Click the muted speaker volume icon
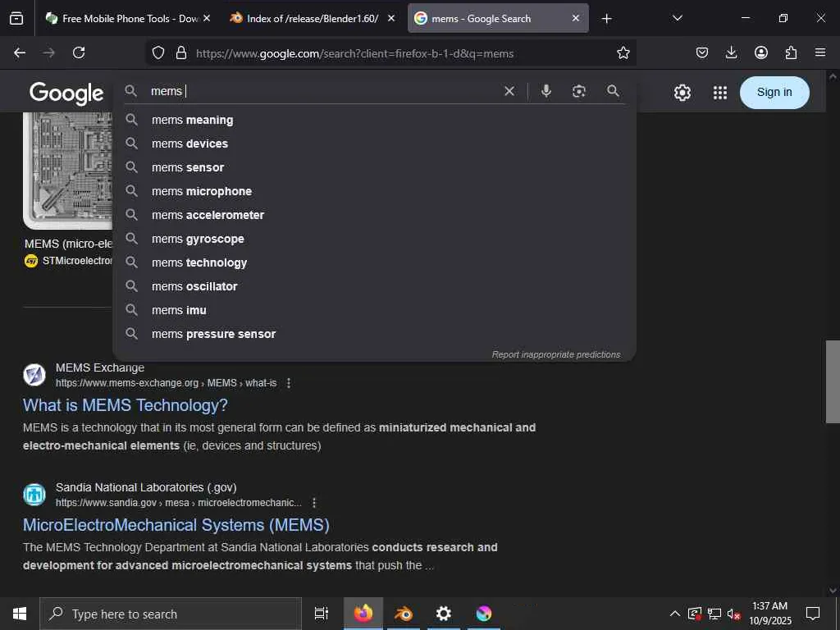 733,614
